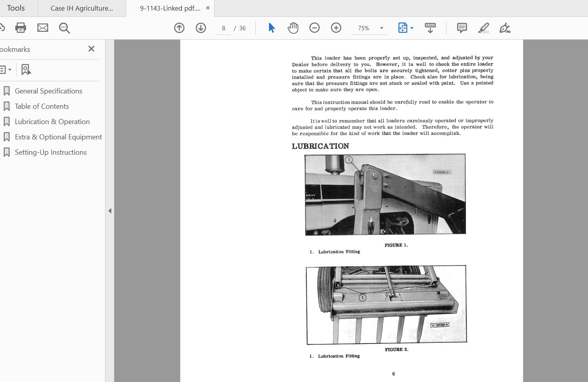Open Setting-Up Instructions bookmark
The height and width of the screenshot is (382, 588).
(x=51, y=152)
